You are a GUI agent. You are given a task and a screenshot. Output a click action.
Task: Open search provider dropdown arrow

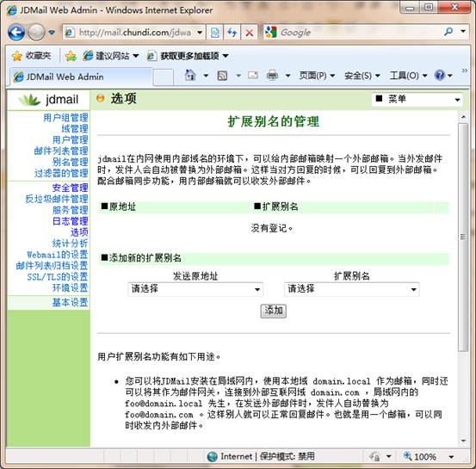pyautogui.click(x=463, y=31)
